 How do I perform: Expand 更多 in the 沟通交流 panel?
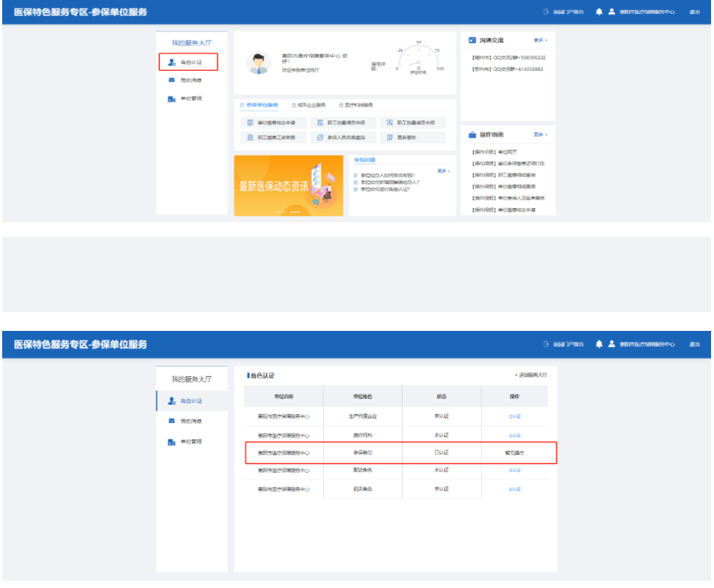(540, 40)
